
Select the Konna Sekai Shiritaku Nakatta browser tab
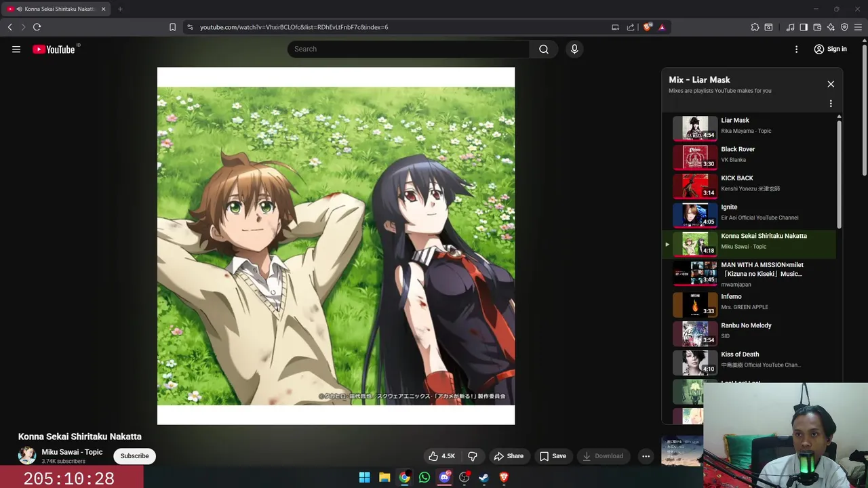tap(56, 9)
